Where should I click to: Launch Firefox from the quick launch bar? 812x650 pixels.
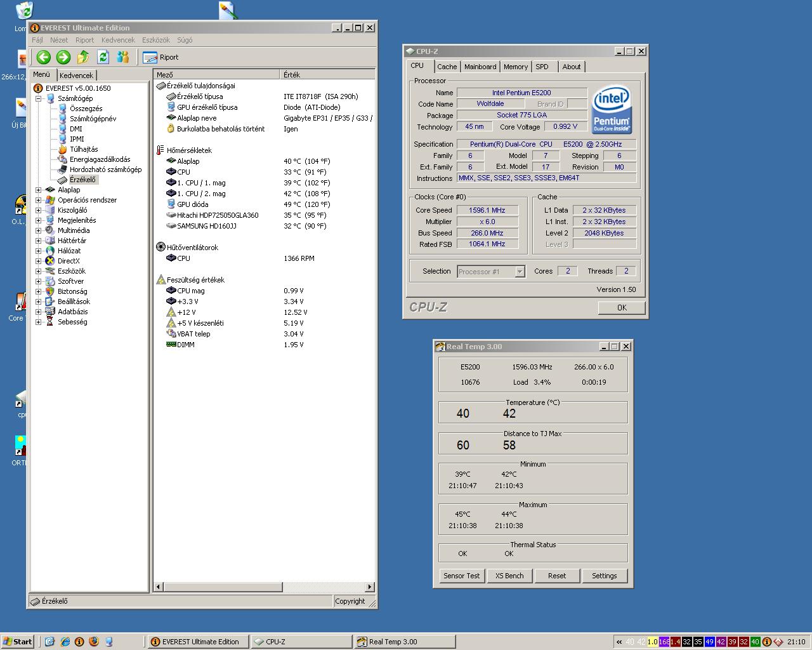click(94, 642)
